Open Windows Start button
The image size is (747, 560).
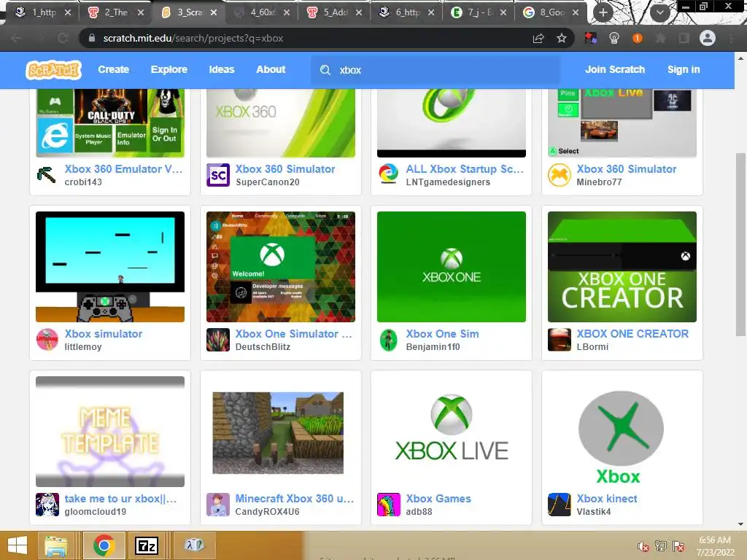tap(18, 545)
